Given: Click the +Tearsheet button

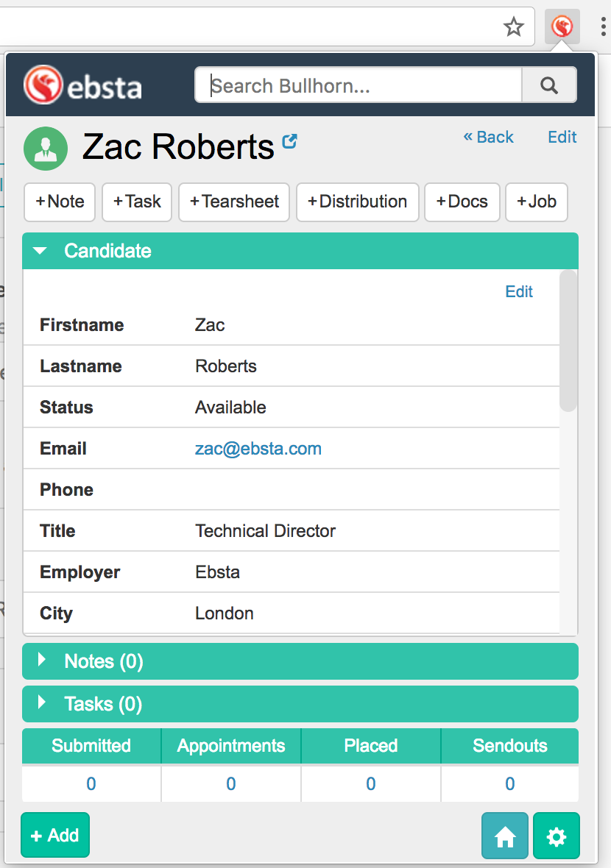Looking at the screenshot, I should point(234,202).
